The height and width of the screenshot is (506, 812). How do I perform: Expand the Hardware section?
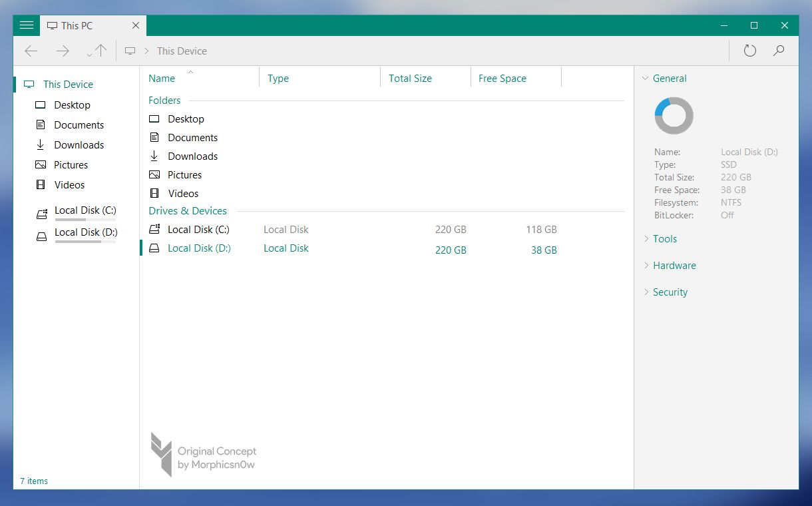pos(675,265)
